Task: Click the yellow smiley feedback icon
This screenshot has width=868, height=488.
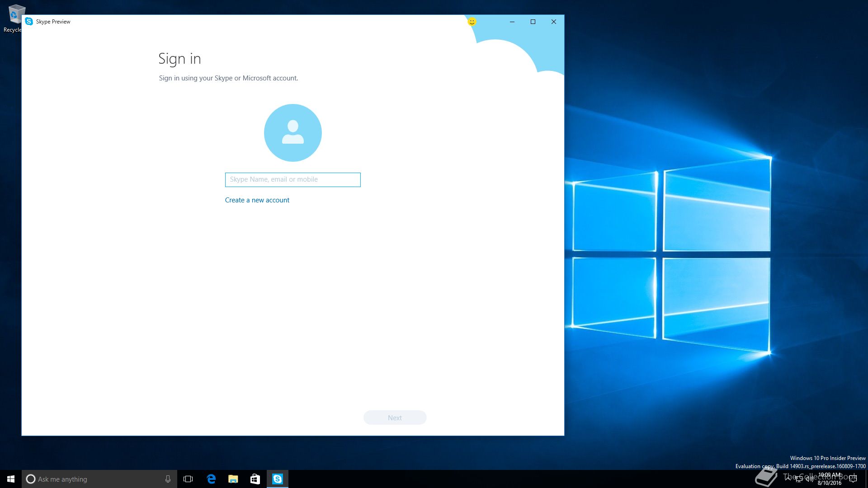Action: [472, 22]
